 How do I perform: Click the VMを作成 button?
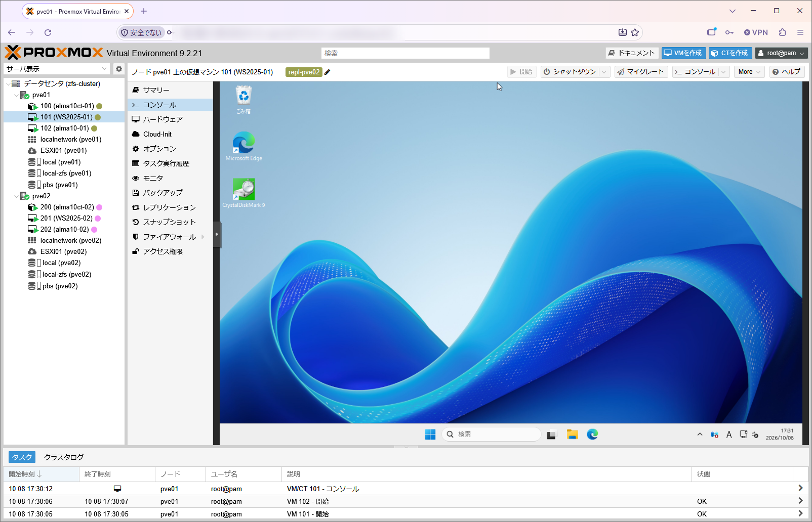[683, 53]
